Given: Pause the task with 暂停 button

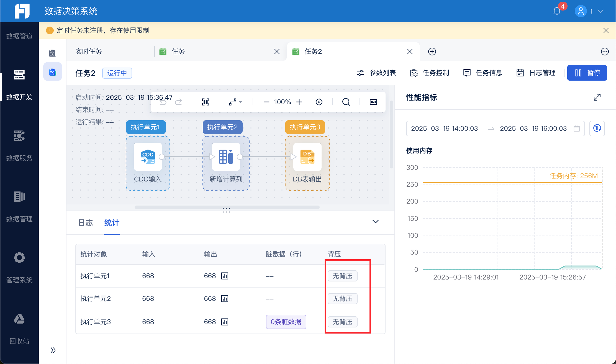Looking at the screenshot, I should tap(587, 73).
